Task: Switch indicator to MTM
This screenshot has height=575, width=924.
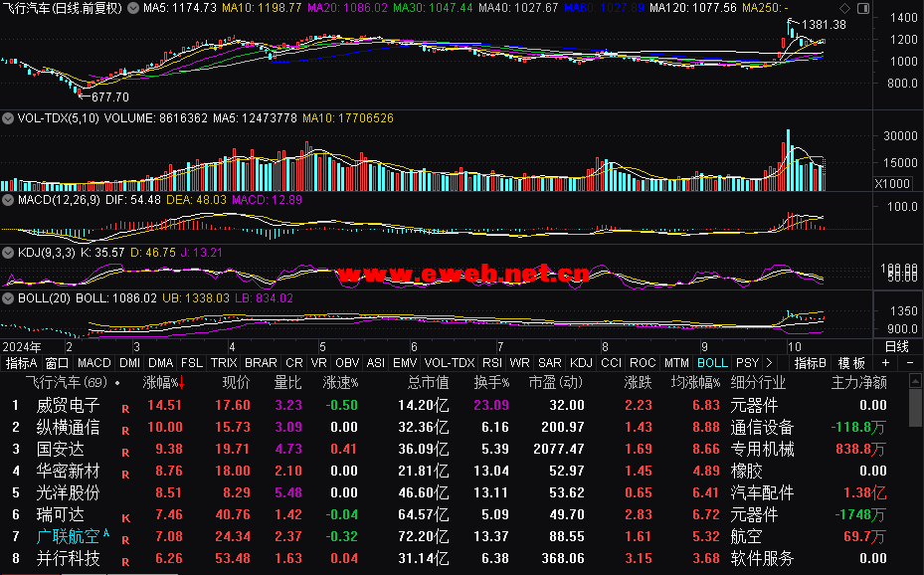Action: click(676, 363)
